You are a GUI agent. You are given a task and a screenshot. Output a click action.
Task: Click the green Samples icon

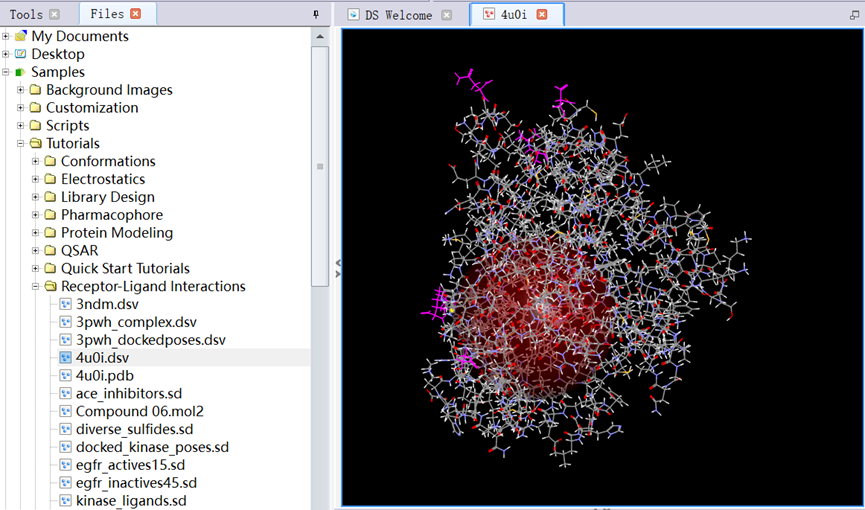tap(20, 72)
